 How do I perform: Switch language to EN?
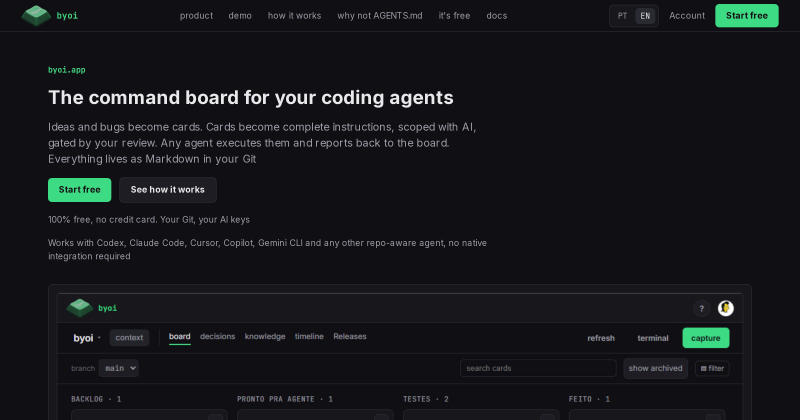pos(645,16)
